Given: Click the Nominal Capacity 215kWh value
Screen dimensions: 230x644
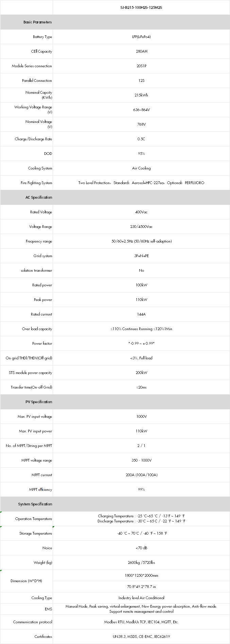Looking at the screenshot, I should click(x=141, y=95).
